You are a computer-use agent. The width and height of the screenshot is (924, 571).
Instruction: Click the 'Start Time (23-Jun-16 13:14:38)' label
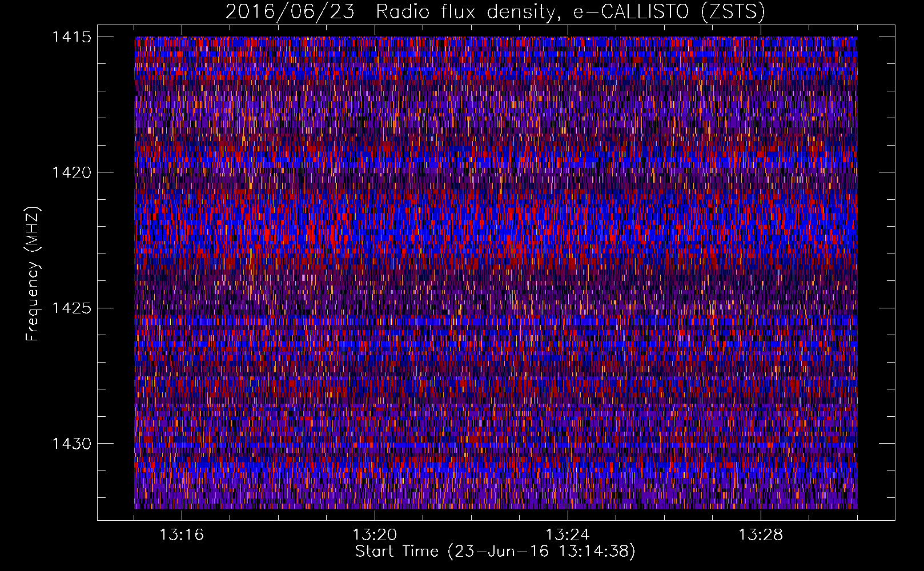pyautogui.click(x=495, y=552)
